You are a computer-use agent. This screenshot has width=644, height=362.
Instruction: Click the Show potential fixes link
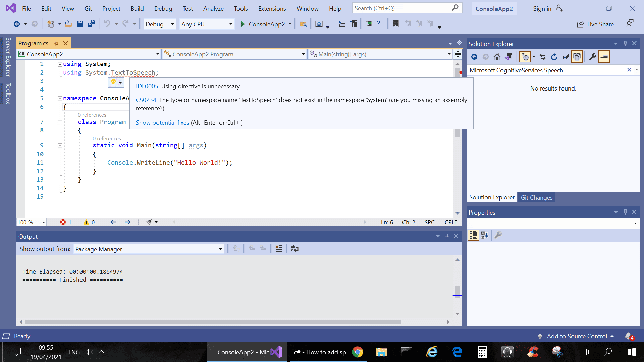(162, 122)
